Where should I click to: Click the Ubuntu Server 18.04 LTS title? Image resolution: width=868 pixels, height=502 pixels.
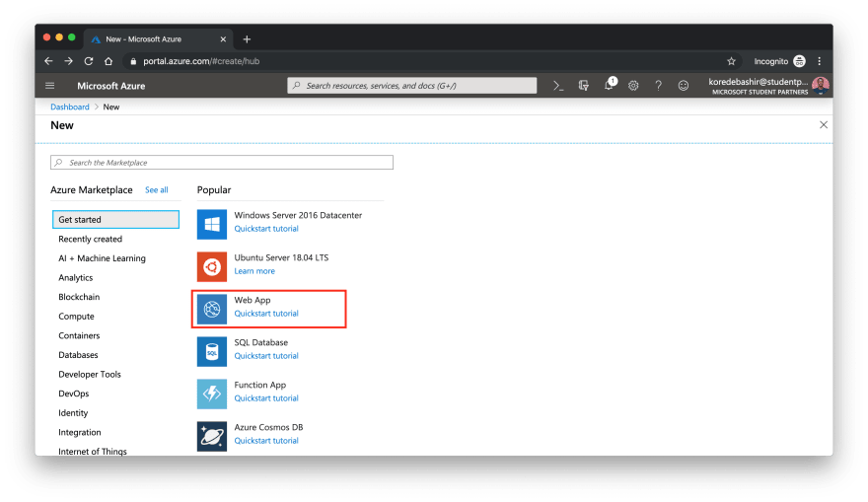click(281, 258)
